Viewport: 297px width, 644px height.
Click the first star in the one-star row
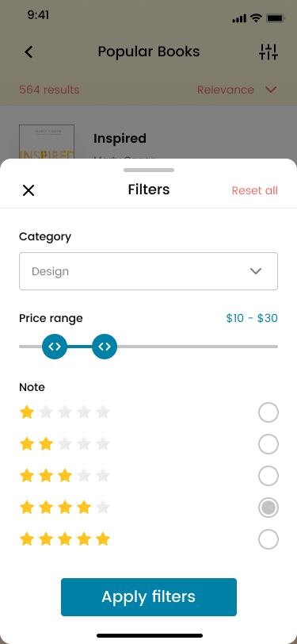tap(27, 412)
